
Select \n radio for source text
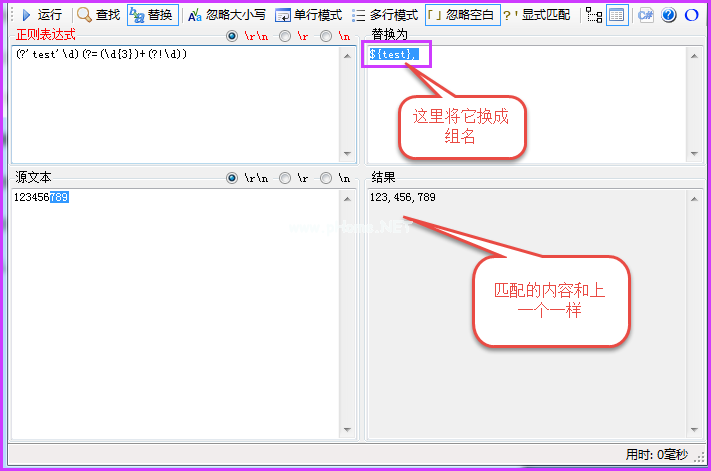pos(327,178)
